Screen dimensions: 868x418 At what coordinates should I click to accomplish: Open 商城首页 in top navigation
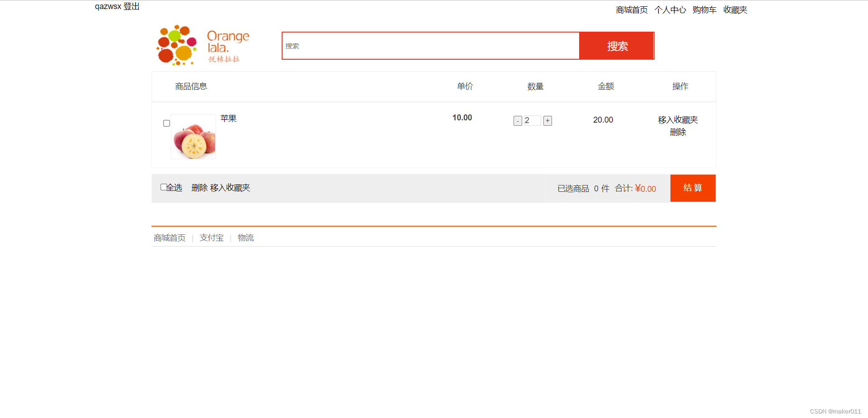tap(632, 10)
